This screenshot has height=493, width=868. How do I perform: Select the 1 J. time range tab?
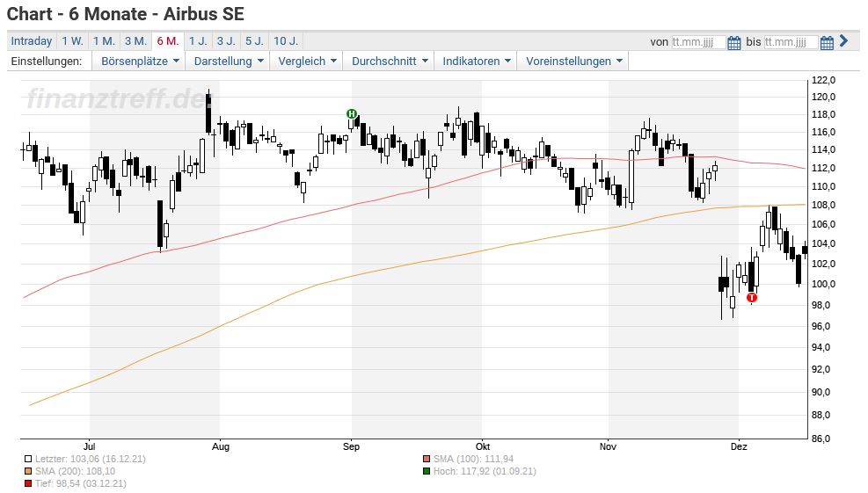(x=198, y=41)
